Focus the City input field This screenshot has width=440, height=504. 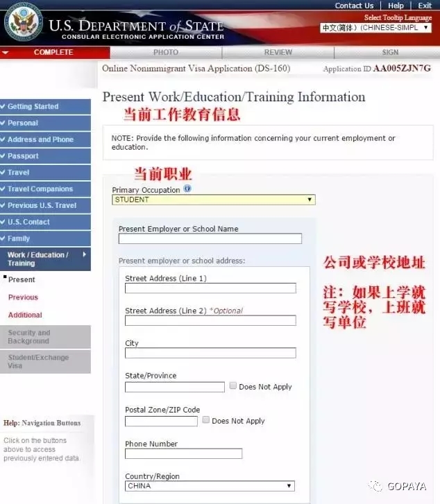[210, 353]
